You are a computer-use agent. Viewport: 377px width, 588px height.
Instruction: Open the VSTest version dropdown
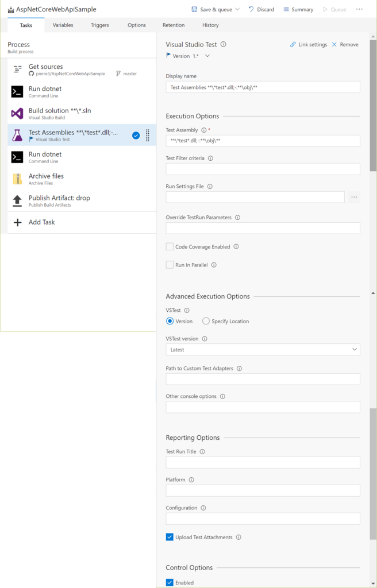point(263,350)
